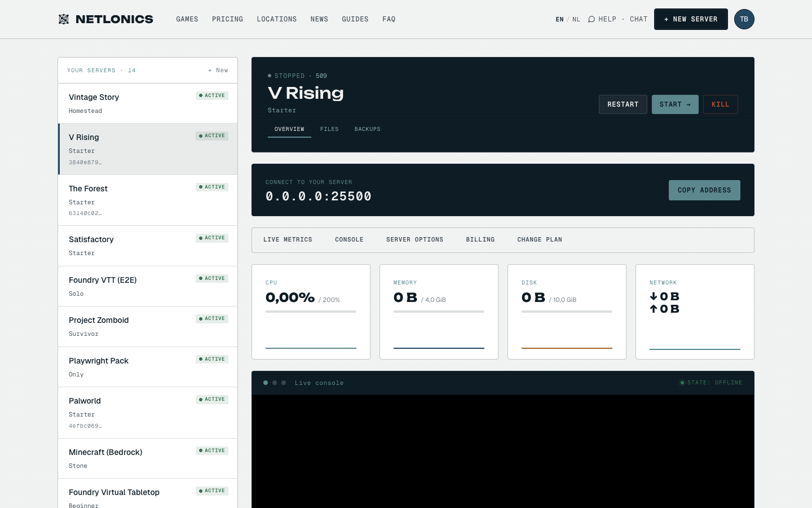Click the Netlonics logo icon
The height and width of the screenshot is (508, 812).
[64, 19]
